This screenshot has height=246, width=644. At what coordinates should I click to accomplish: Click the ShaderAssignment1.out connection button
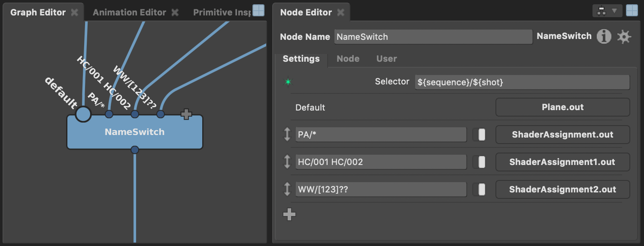click(x=562, y=162)
